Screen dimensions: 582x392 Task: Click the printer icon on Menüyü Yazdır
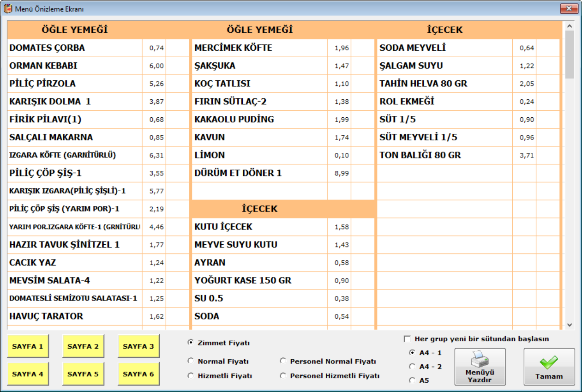(480, 359)
